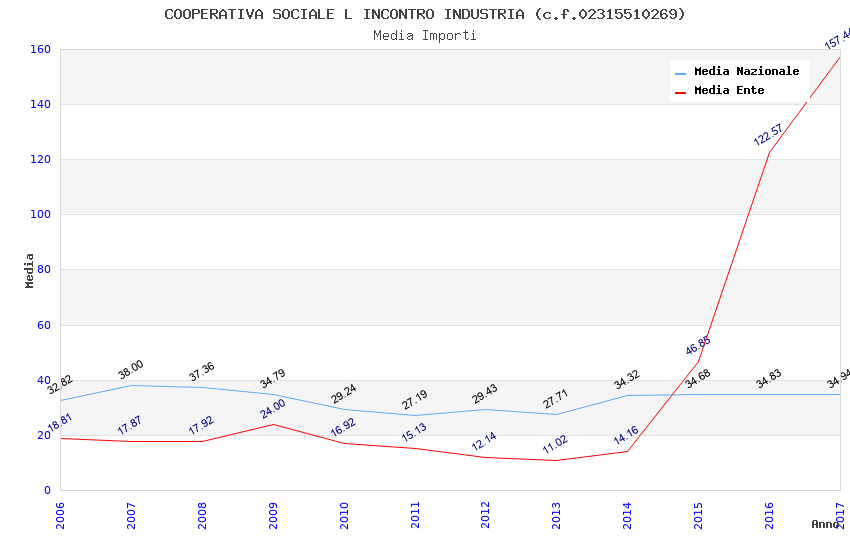Click the blue Media Nazionale legend swatch
The image size is (850, 550).
point(680,73)
